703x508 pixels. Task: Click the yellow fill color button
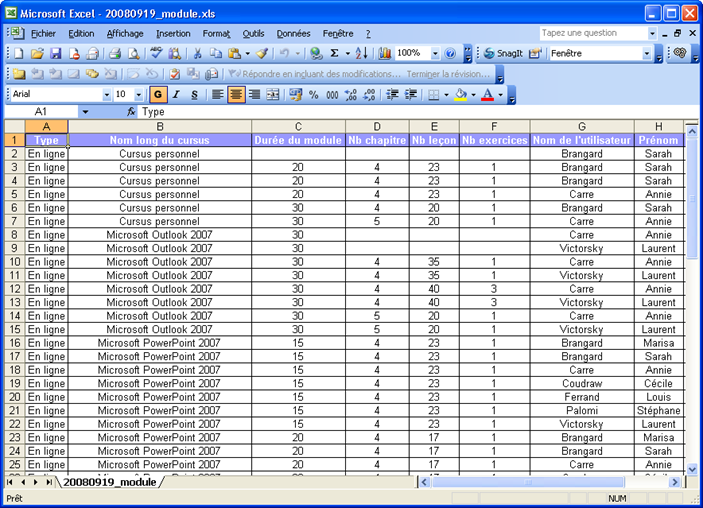pyautogui.click(x=459, y=95)
